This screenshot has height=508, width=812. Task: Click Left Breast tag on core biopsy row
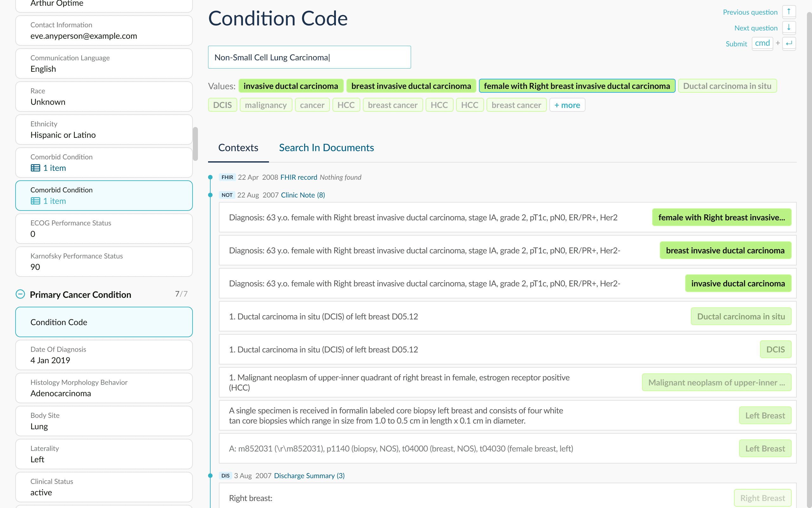(x=765, y=415)
